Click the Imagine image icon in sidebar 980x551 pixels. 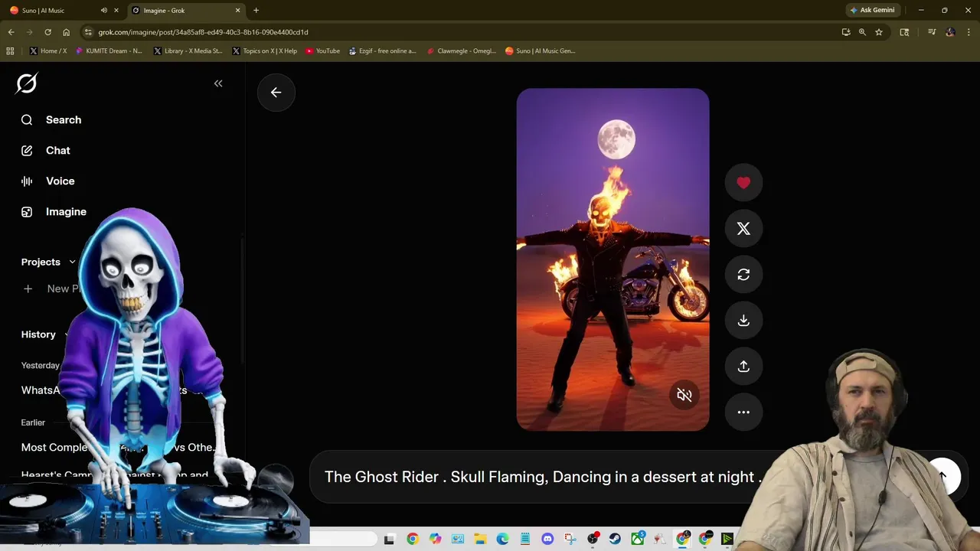click(27, 211)
